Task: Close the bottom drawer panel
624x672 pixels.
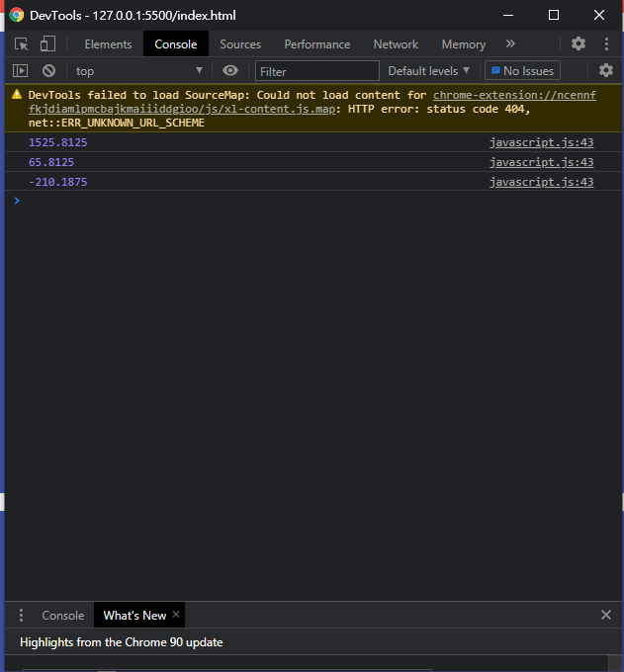Action: tap(606, 615)
